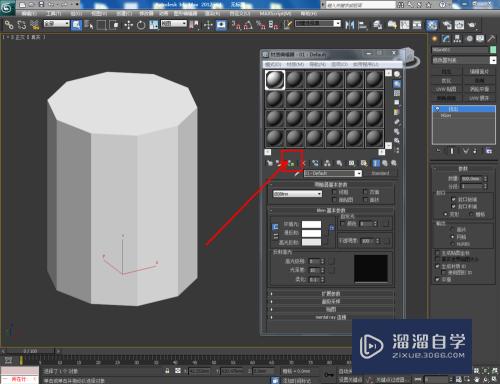500x384 pixels.
Task: Open 材质(M) menu in Material Editor
Action: (x=295, y=64)
